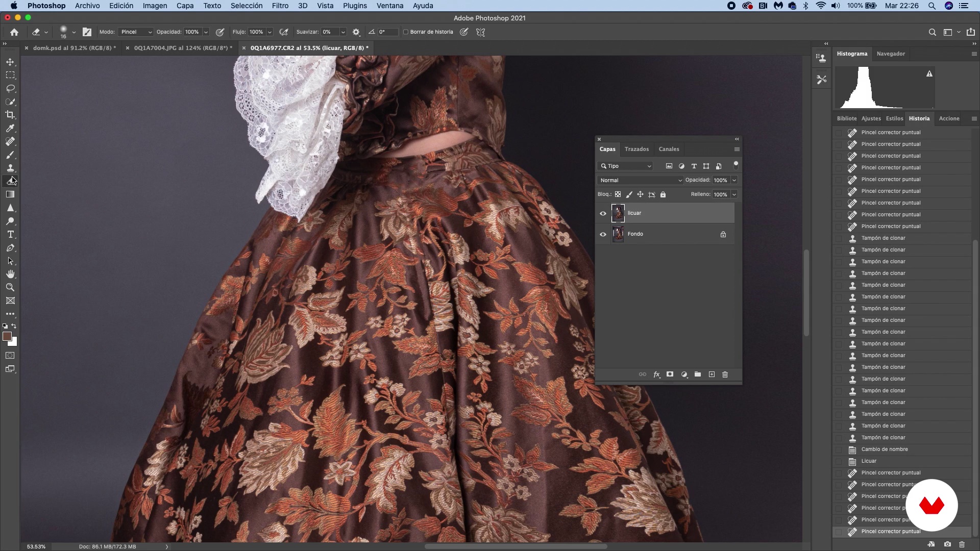Open the brush preset picker arrow
The image size is (980, 551).
coord(74,32)
